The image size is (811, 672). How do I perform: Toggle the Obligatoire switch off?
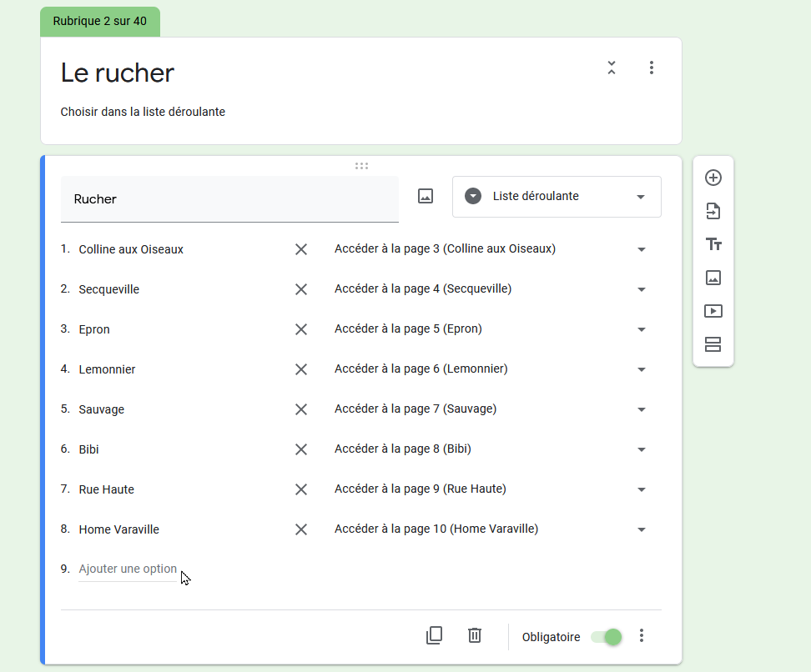[607, 637]
